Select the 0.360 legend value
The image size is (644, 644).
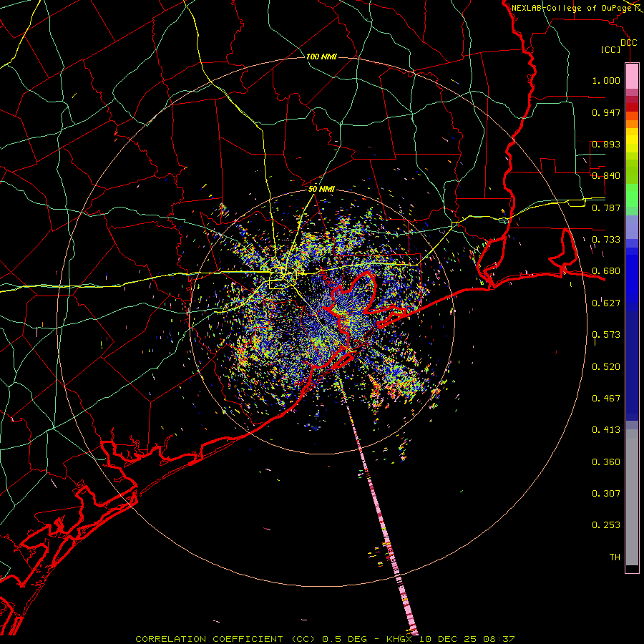606,462
